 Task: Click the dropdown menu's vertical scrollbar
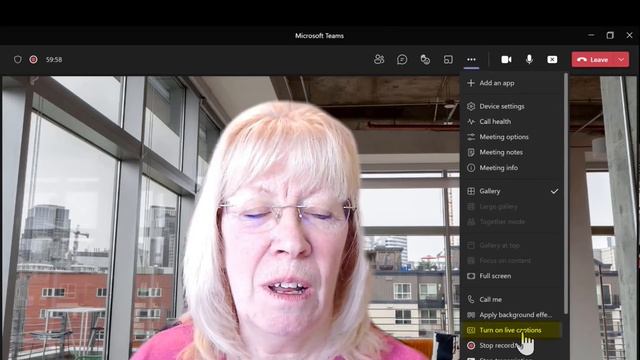[566, 193]
